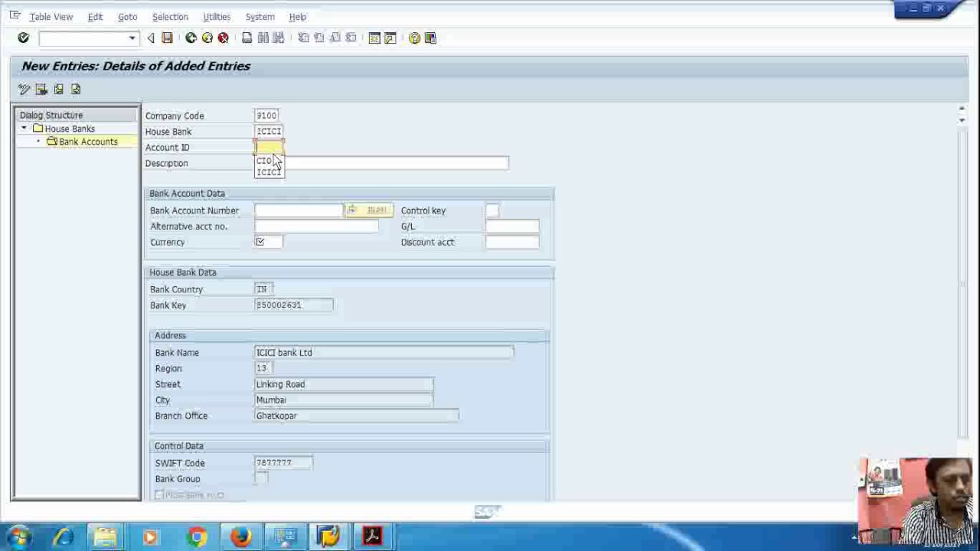
Task: Click the pencil Display/Change icon
Action: (24, 90)
